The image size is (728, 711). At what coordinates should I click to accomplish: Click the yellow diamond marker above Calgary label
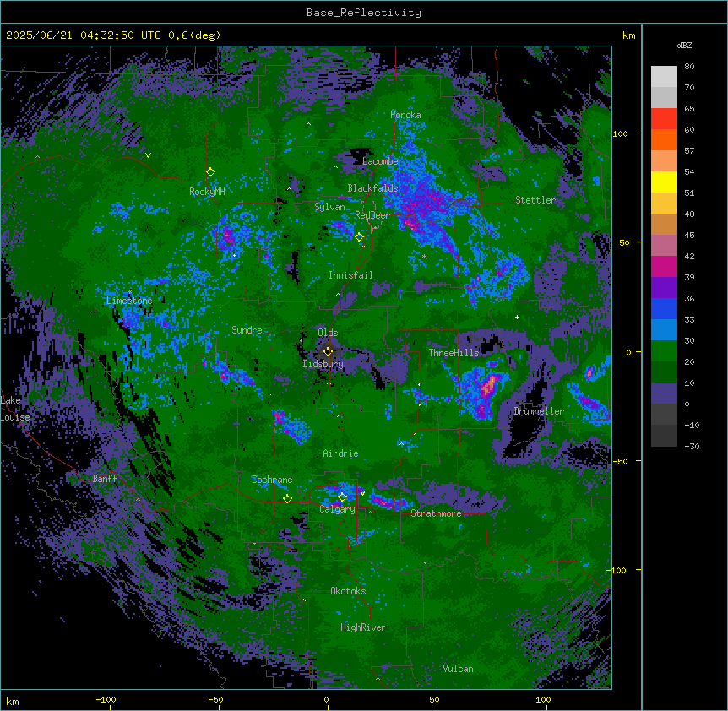pyautogui.click(x=342, y=497)
